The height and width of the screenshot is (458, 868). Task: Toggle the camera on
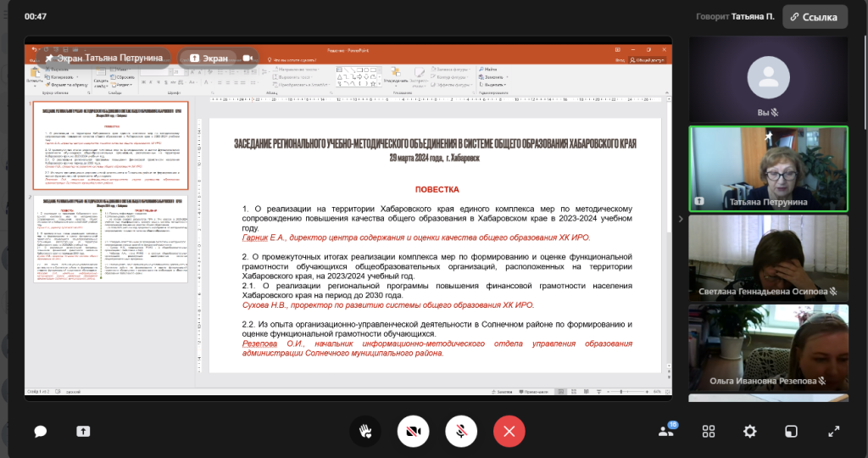click(413, 431)
